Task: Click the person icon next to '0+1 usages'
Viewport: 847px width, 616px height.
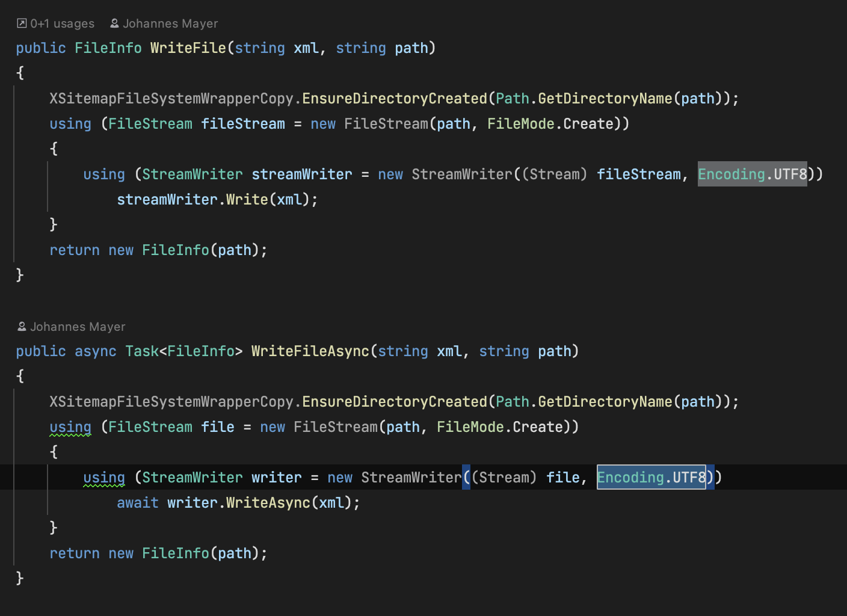Action: pos(114,23)
